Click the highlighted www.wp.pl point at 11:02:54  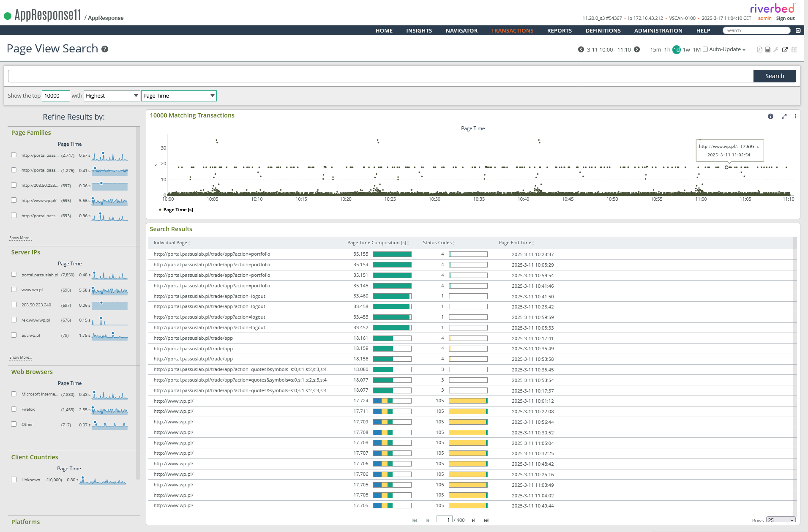pos(726,167)
